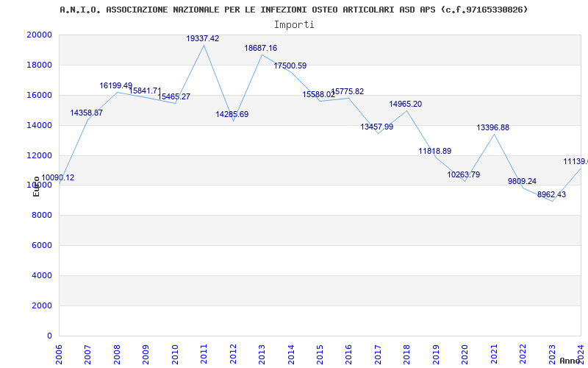Click the 2020 x-axis year label
The image size is (588, 368).
coord(465,354)
